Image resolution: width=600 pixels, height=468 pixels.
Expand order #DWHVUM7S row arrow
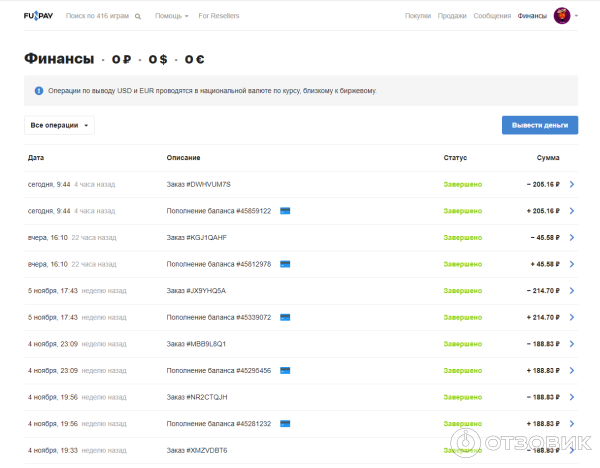click(571, 184)
